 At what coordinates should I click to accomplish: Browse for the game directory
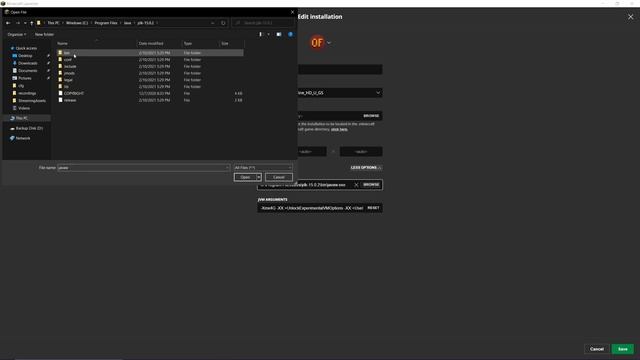pos(371,116)
